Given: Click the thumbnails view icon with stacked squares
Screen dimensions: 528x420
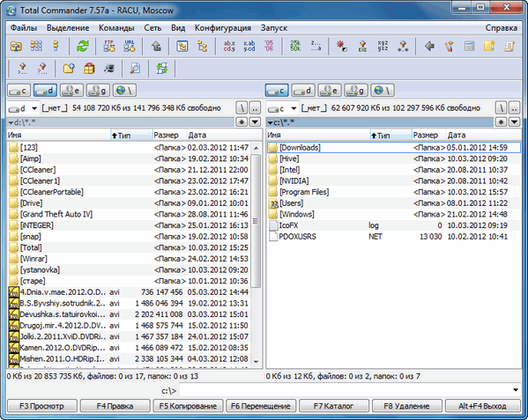Looking at the screenshot, I should point(36,46).
